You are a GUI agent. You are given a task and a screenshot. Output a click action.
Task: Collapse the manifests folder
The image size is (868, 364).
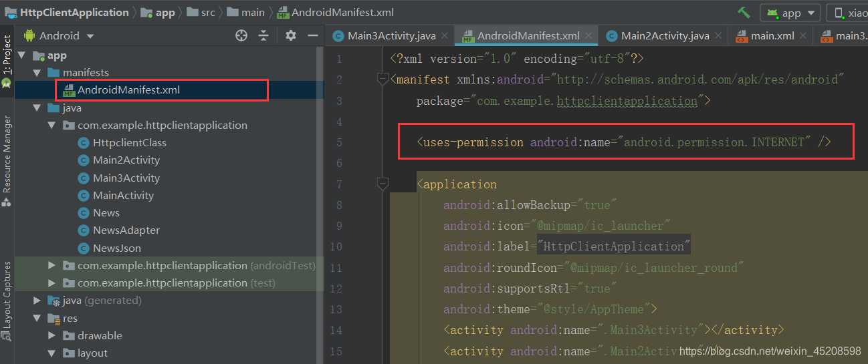coord(37,72)
